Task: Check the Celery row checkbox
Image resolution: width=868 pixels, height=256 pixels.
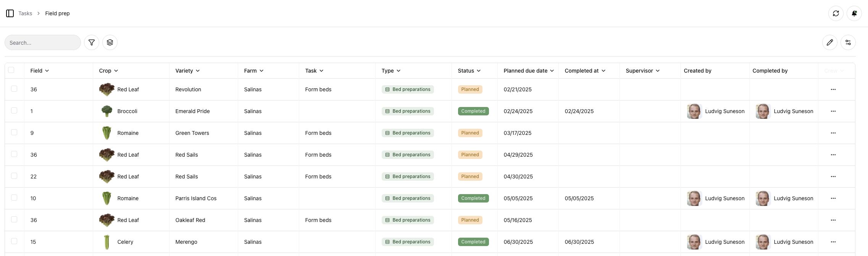Action: tap(14, 241)
